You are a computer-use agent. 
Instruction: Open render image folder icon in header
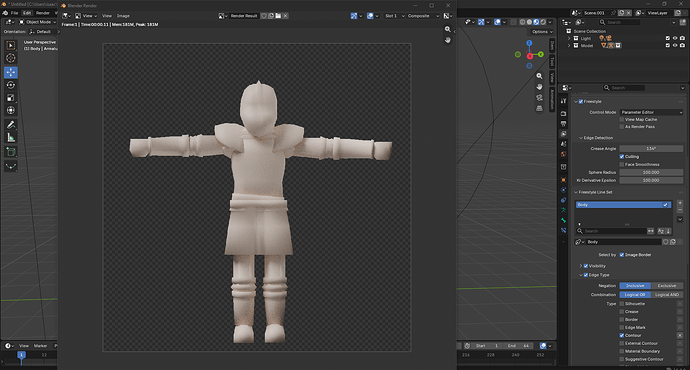278,16
